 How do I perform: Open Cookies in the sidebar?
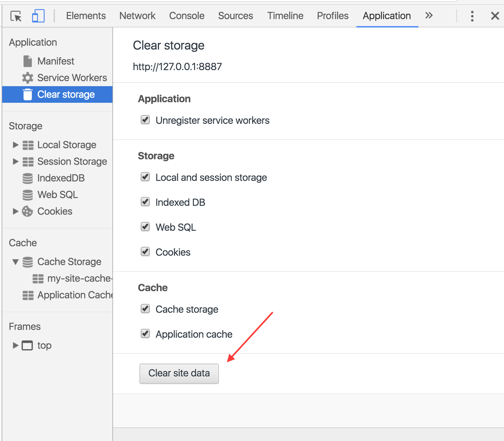(55, 211)
